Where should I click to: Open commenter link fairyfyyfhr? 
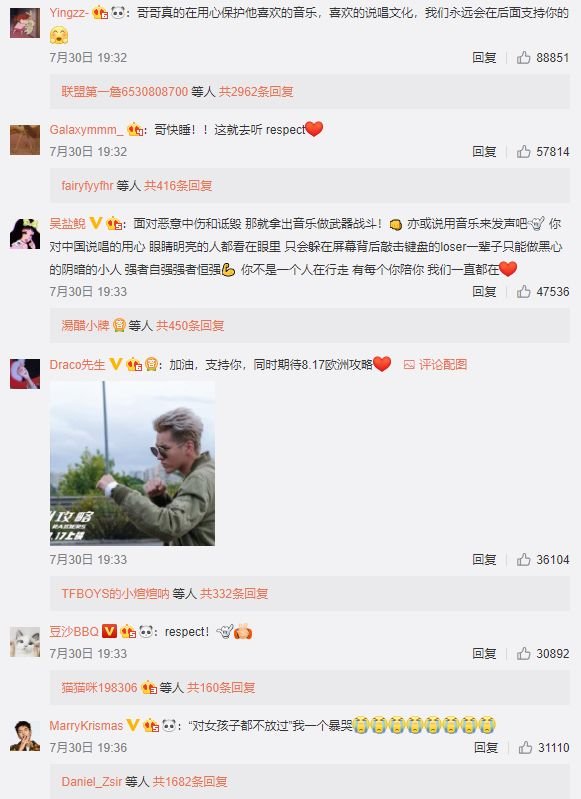(87, 185)
